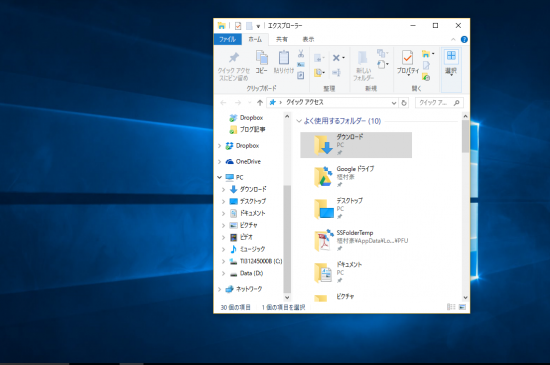The width and height of the screenshot is (550, 365).
Task: Click the search box in Explorer
Action: 439,103
